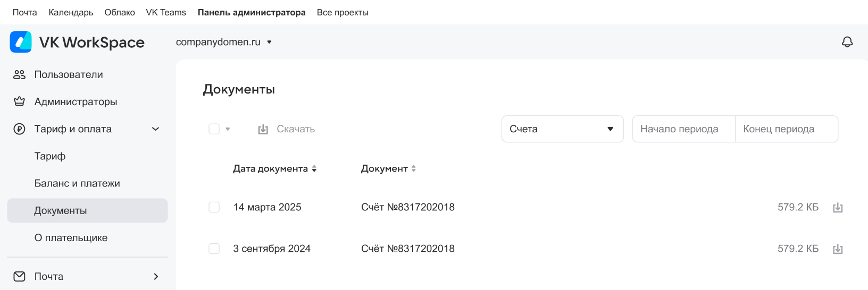Image resolution: width=868 pixels, height=290 pixels.
Task: Click the 579.2 КБ size in 3 сентября row
Action: (798, 249)
